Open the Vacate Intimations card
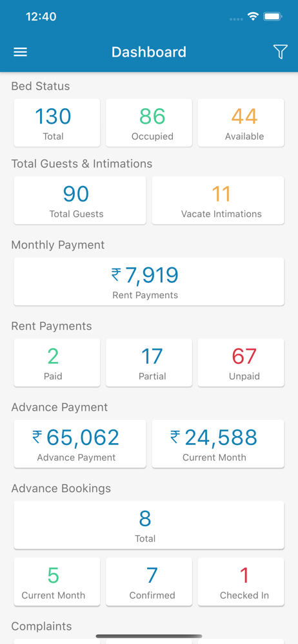 pos(218,200)
